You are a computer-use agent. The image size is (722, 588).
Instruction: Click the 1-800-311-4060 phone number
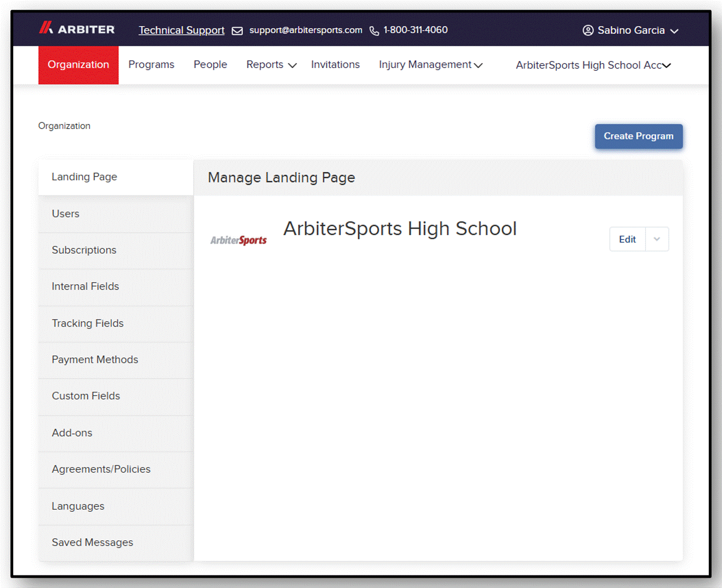[x=415, y=30]
